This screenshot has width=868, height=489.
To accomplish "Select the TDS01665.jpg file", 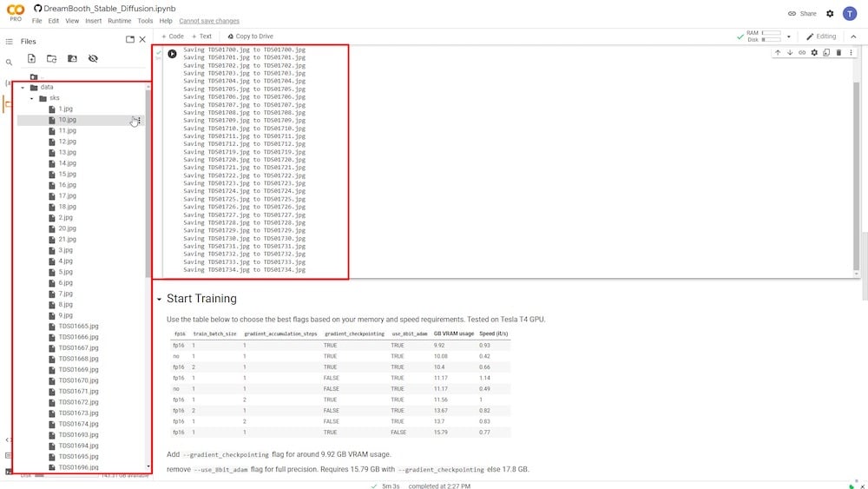I will click(79, 327).
